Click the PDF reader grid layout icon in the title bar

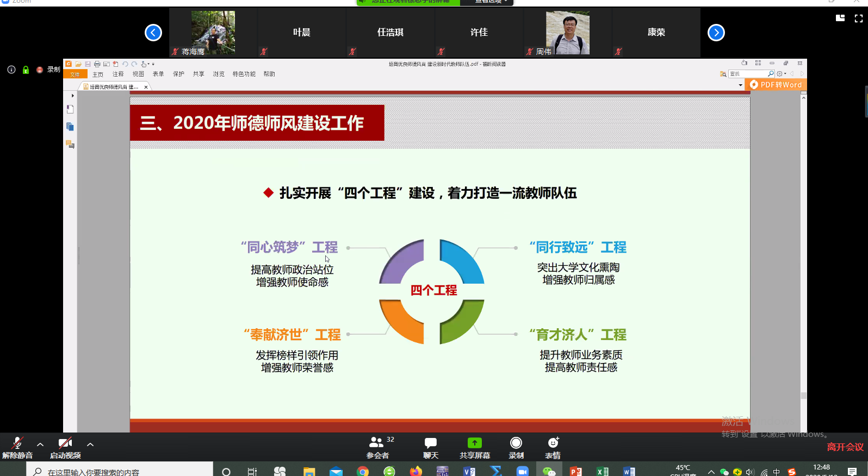(x=758, y=63)
